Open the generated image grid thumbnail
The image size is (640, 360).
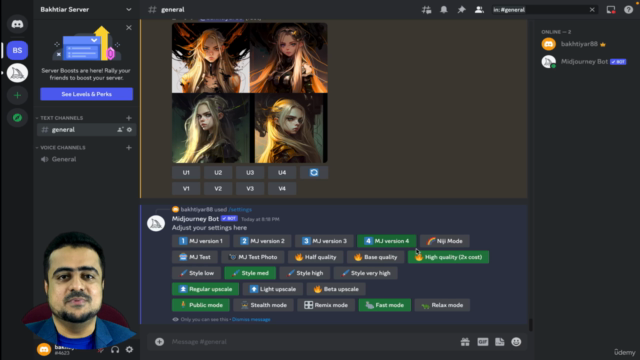249,93
